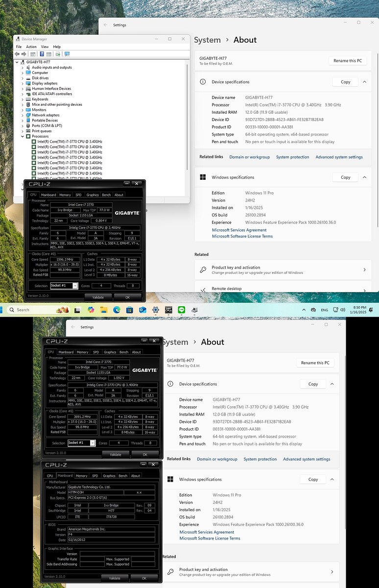379x588 pixels.
Task: Click Rename this PC in Settings beside Device Manager
Action: click(x=348, y=61)
